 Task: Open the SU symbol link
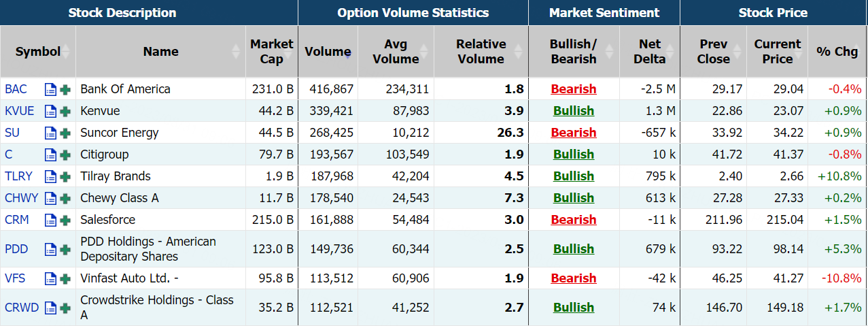pyautogui.click(x=12, y=133)
